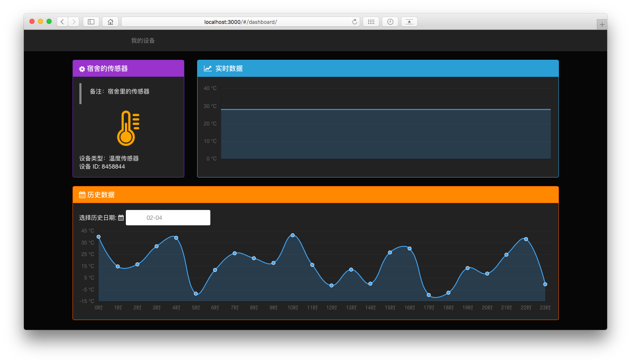The height and width of the screenshot is (364, 631).
Task: Click the 历史数据 panel header
Action: click(316, 195)
